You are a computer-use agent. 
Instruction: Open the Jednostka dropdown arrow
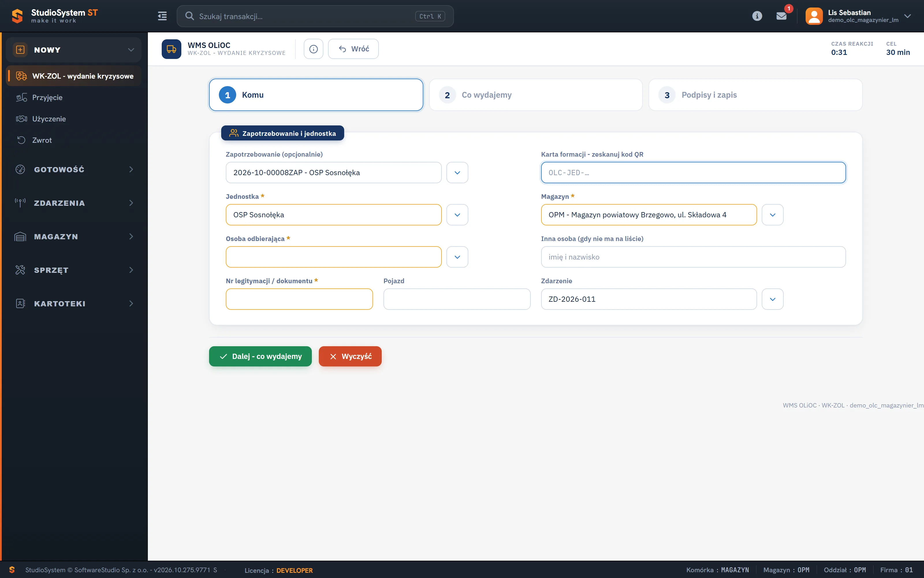point(457,215)
